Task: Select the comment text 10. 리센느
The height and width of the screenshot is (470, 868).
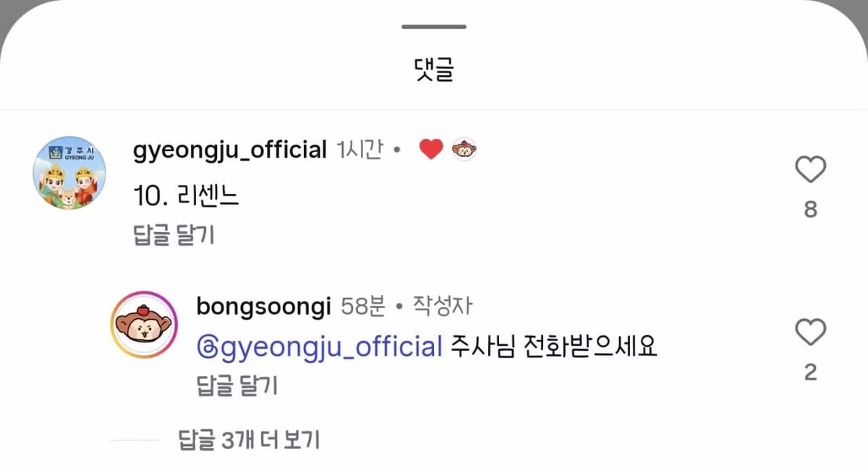Action: pos(187,195)
